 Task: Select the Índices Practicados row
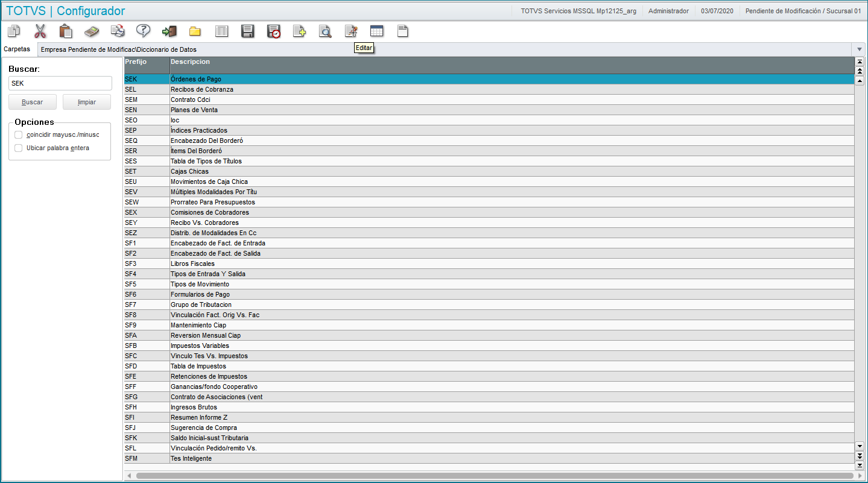click(x=489, y=130)
